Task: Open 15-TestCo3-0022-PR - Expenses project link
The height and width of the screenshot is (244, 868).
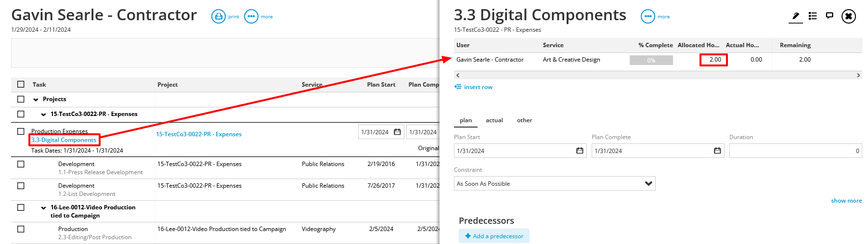Action: pos(199,134)
